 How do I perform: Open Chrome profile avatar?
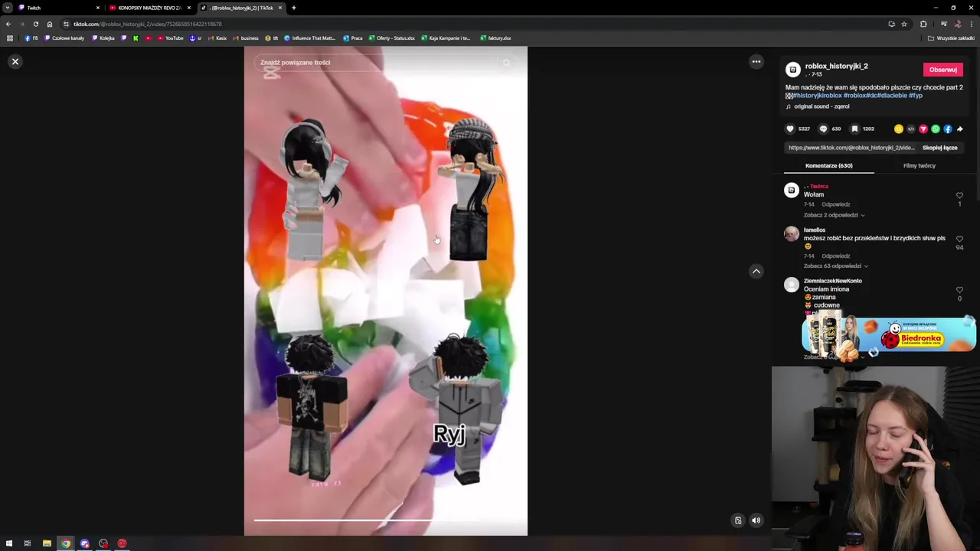pyautogui.click(x=957, y=24)
